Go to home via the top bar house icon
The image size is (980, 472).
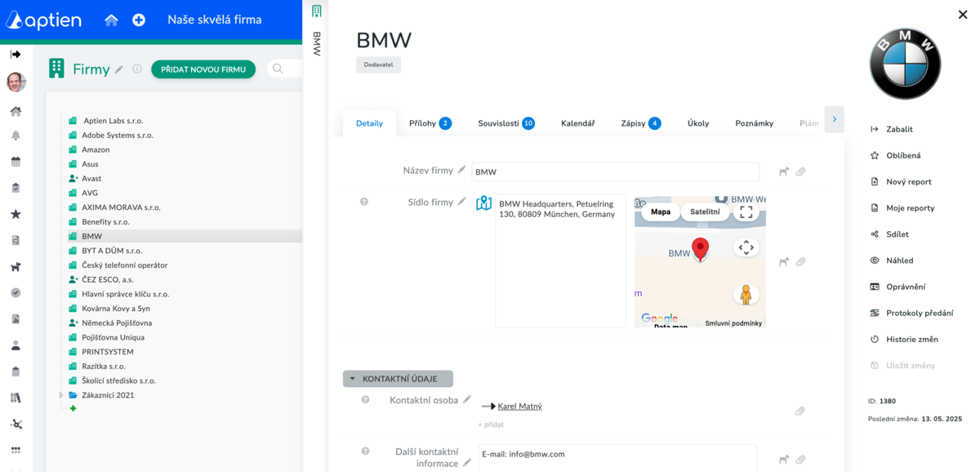[x=111, y=20]
